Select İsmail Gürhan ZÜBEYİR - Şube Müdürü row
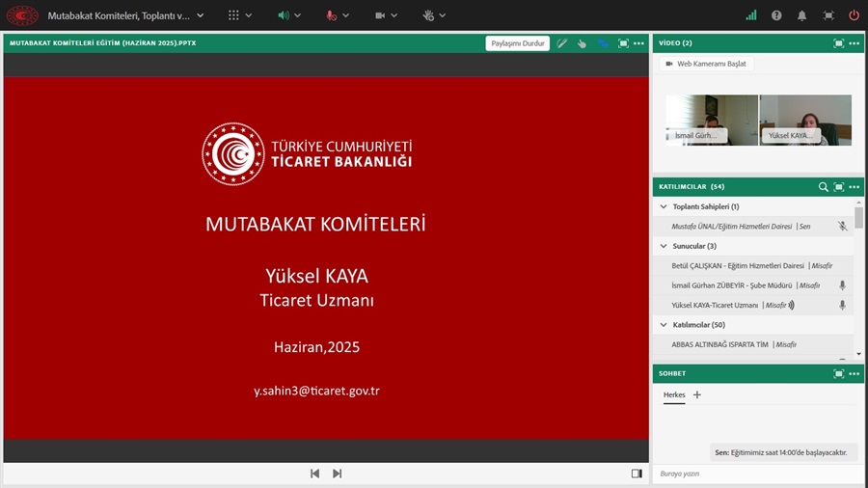This screenshot has height=488, width=868. pyautogui.click(x=753, y=285)
